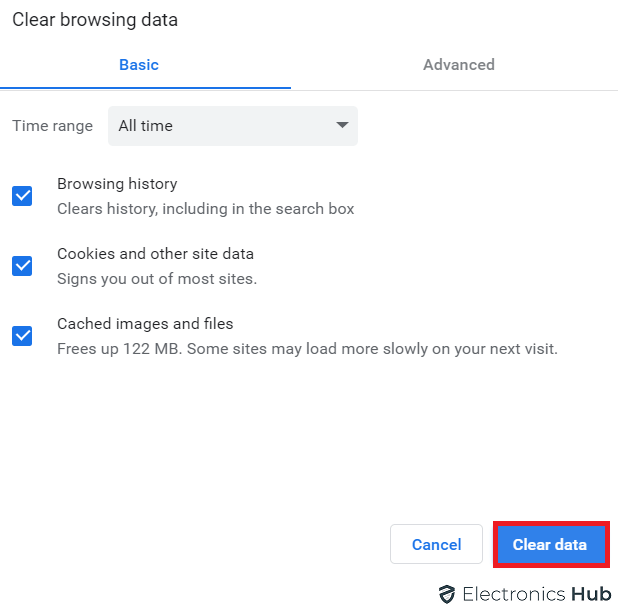Click the Frees up 122 MB description
The width and height of the screenshot is (618, 612).
307,349
